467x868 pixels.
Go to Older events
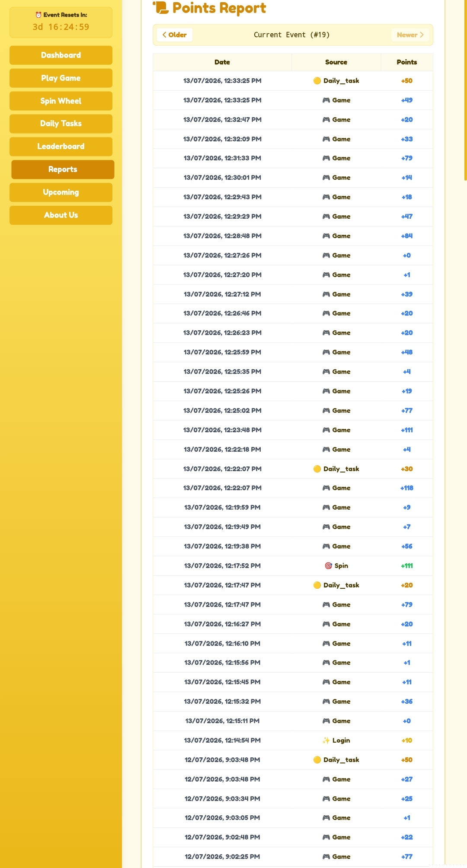point(175,35)
